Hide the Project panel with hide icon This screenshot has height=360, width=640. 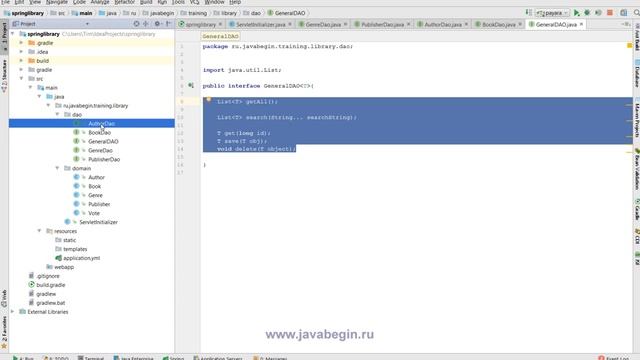pos(168,24)
